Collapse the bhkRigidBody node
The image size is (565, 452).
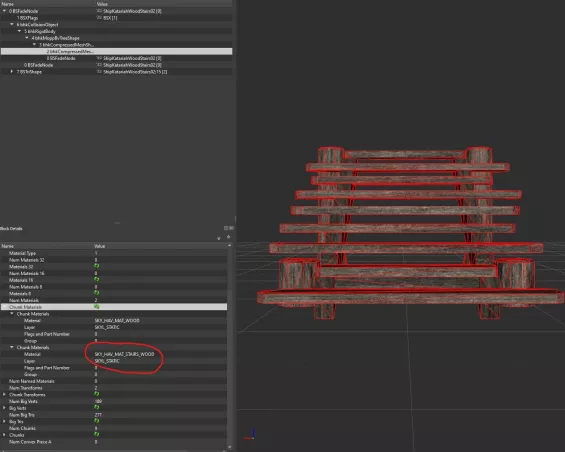coord(19,31)
